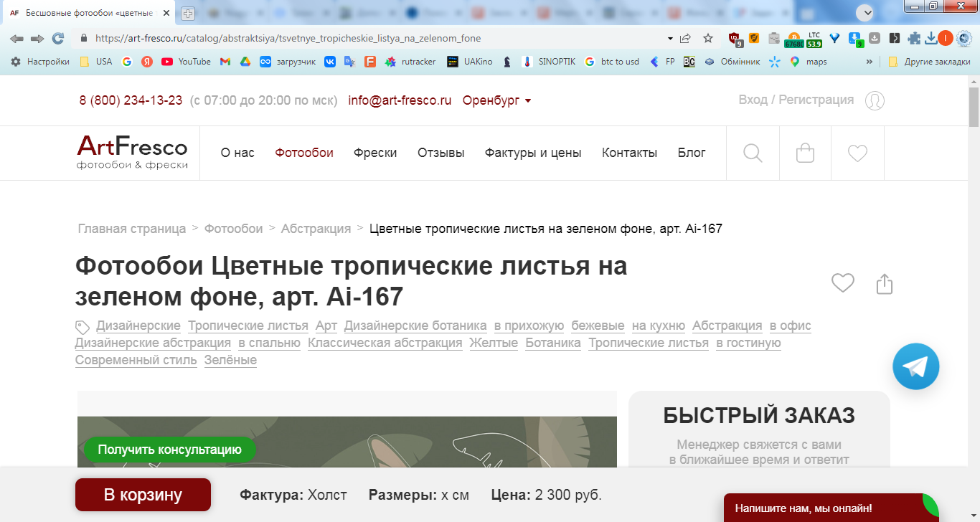Open the Блог menu item
Image resolution: width=980 pixels, height=522 pixels.
692,153
